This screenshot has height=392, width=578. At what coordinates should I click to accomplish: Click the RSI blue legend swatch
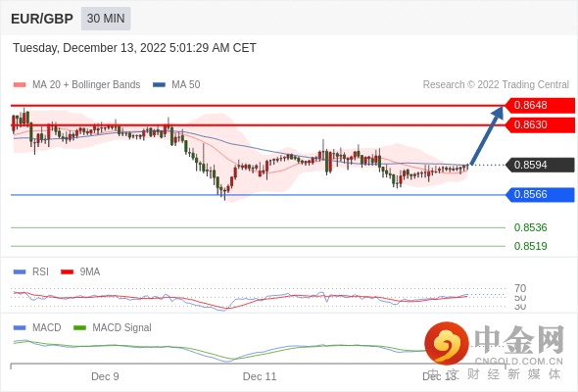coord(20,272)
